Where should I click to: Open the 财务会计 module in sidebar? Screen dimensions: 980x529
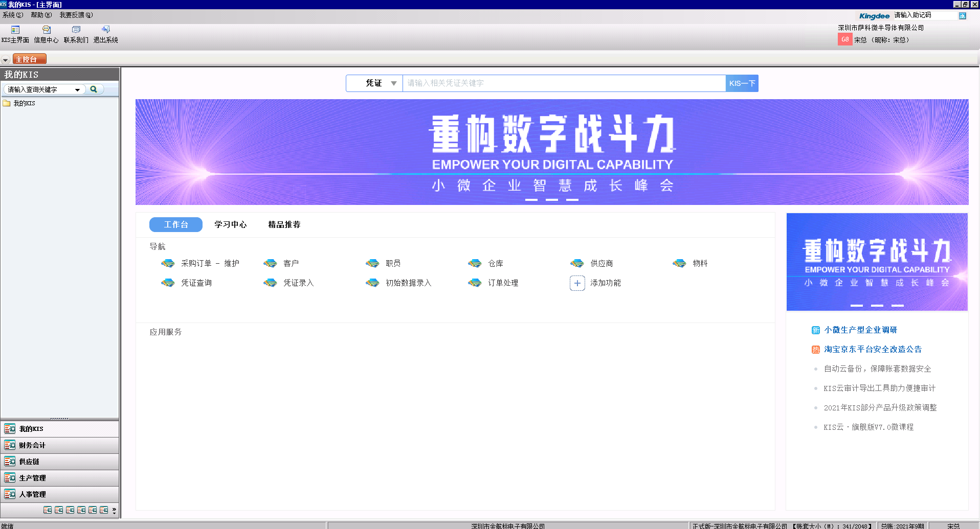tap(32, 445)
